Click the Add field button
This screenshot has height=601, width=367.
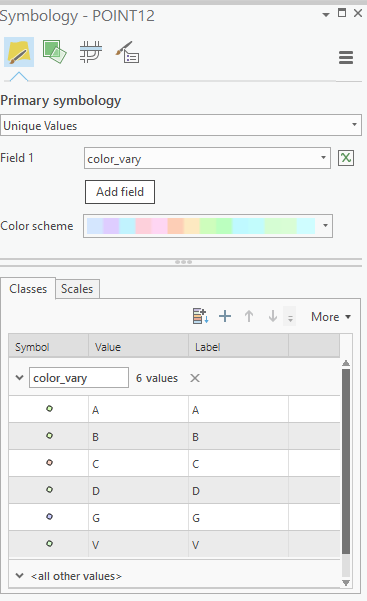pos(120,192)
